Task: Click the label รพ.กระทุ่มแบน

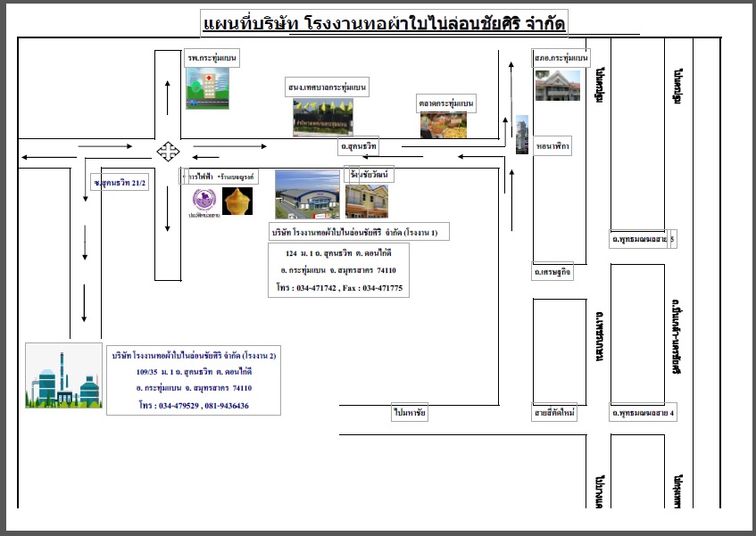Action: pos(212,58)
